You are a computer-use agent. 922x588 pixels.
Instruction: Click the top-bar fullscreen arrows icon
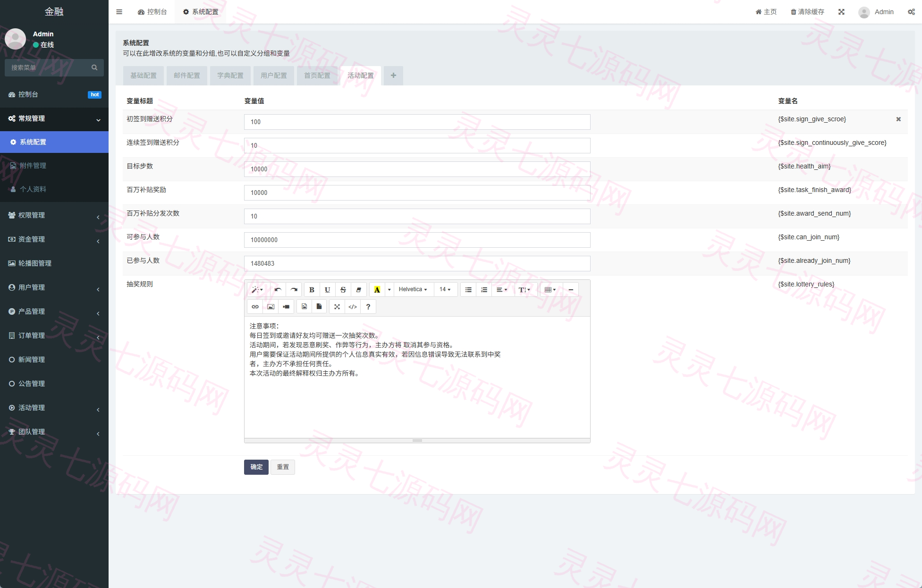point(841,12)
